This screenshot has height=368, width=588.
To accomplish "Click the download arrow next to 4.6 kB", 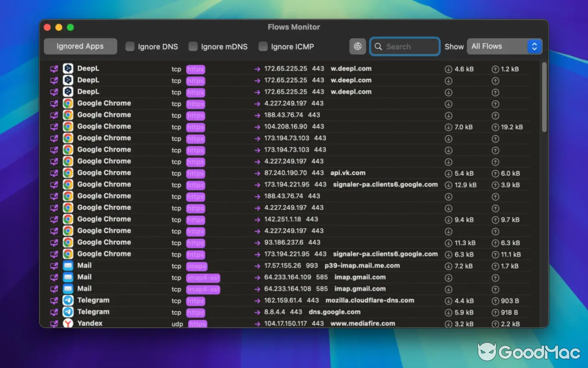I will (448, 68).
